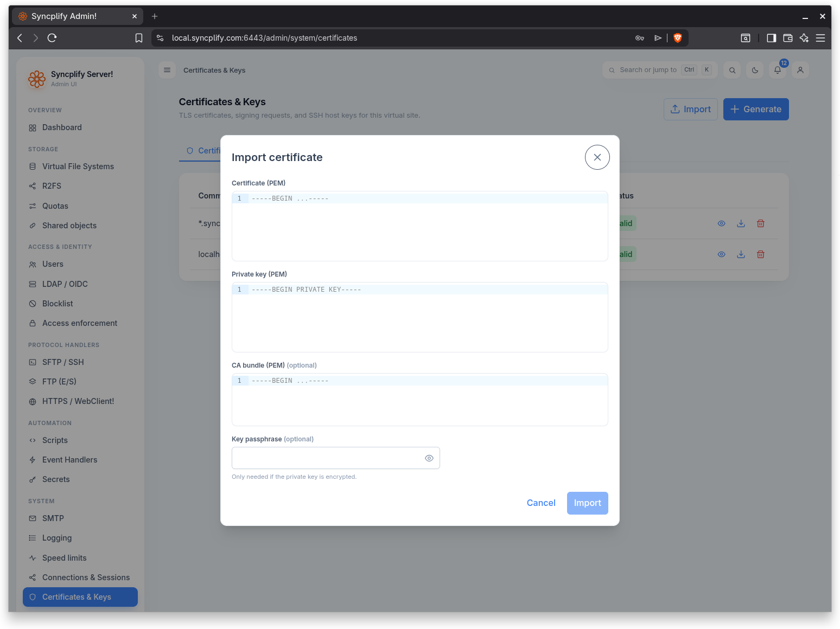The image size is (840, 629).
Task: Open notifications bell with 12 badge
Action: (778, 70)
